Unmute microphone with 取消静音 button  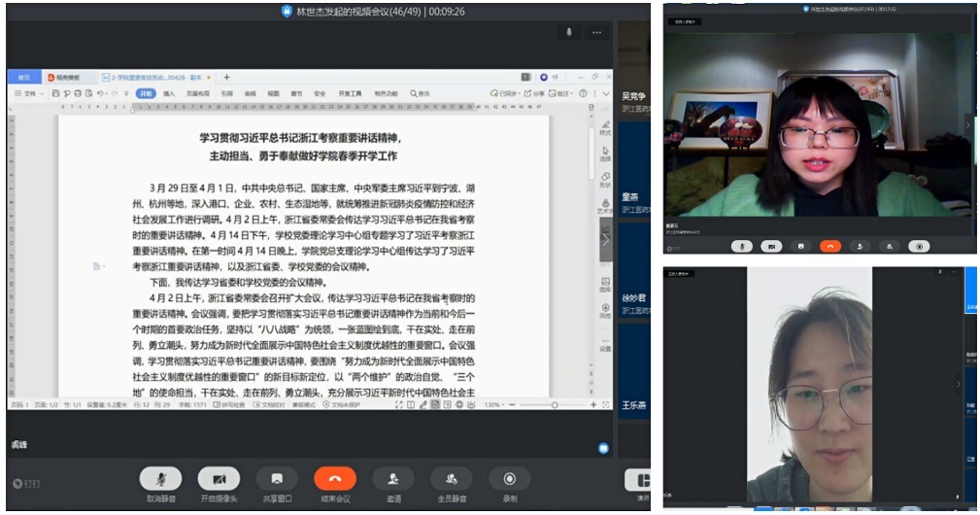[x=160, y=479]
